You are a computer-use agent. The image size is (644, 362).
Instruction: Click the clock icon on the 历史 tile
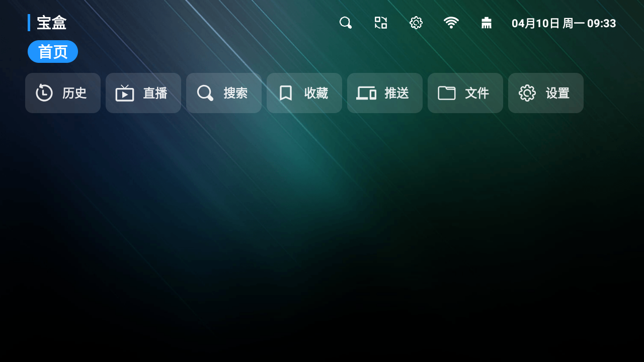click(x=44, y=93)
